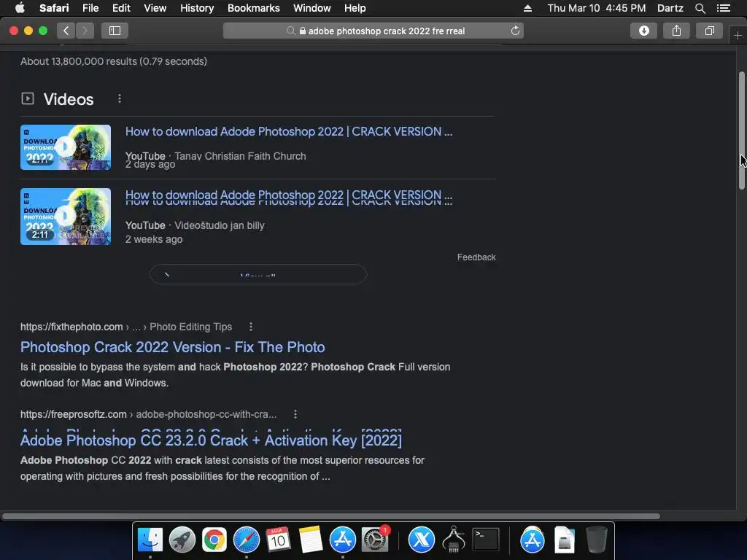
Task: Open the Share button in Safari toolbar
Action: (676, 31)
